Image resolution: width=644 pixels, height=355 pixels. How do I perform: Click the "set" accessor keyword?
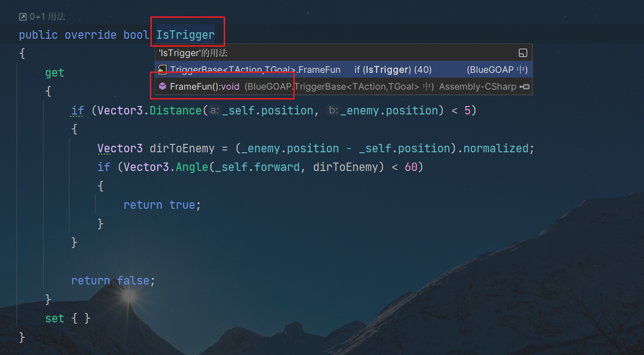coord(55,319)
